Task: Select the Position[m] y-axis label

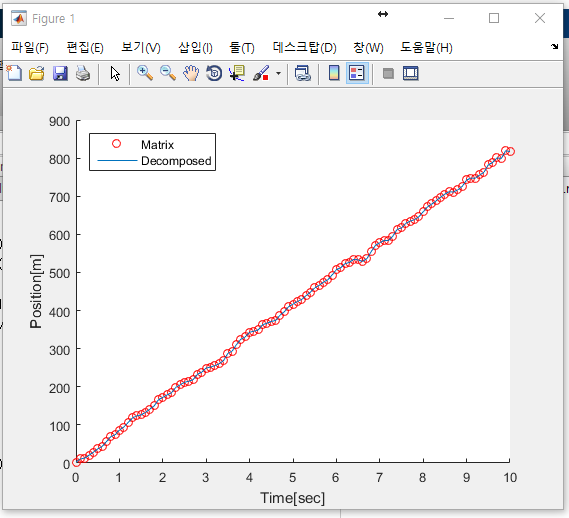Action: tap(36, 291)
